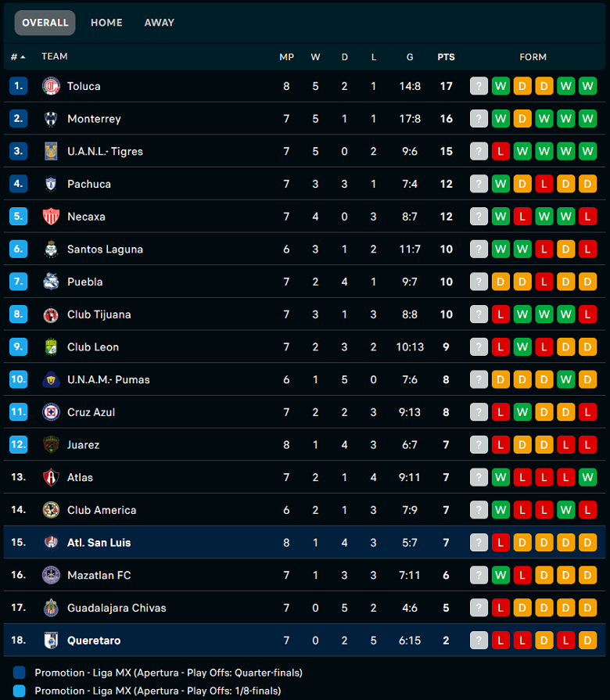This screenshot has width=610, height=700.
Task: Click the Cruz Azul crest icon
Action: pyautogui.click(x=51, y=412)
